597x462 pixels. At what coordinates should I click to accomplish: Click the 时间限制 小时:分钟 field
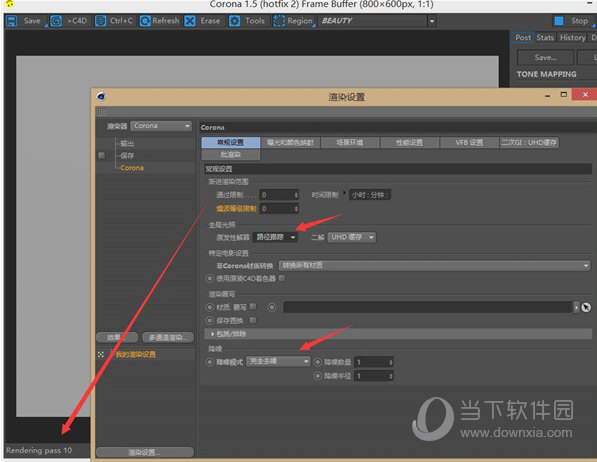(370, 195)
